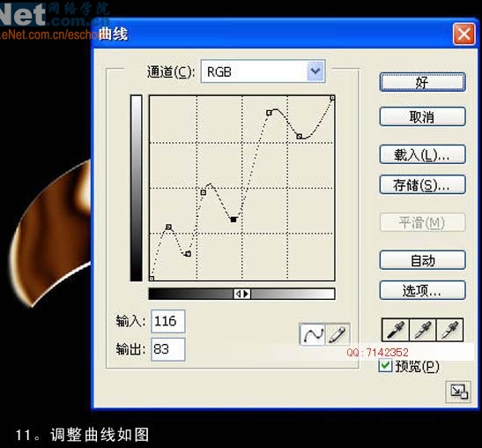This screenshot has height=448, width=482.
Task: Select the highest peak point near the top
Action: [x=269, y=113]
